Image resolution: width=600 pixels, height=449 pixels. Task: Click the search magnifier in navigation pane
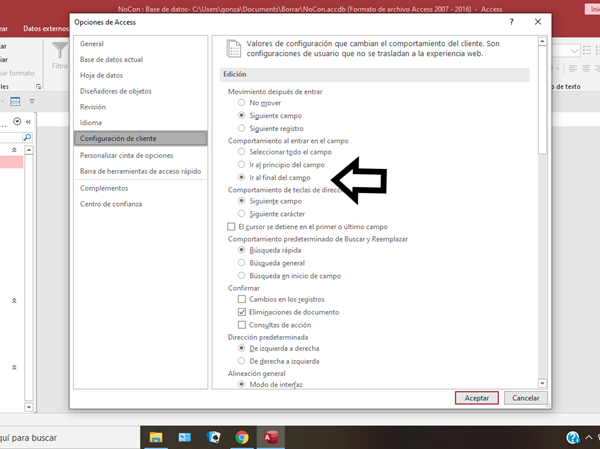(x=28, y=137)
